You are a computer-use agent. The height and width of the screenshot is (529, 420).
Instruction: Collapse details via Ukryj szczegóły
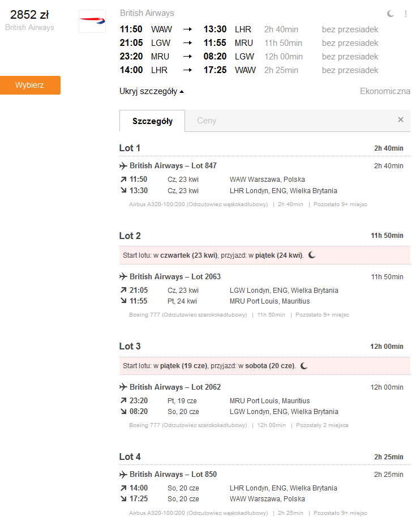(x=151, y=91)
